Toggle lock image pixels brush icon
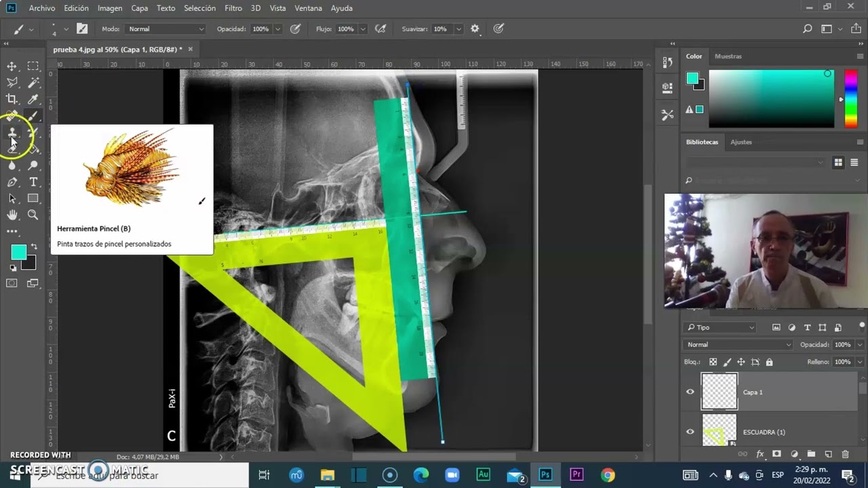868x488 pixels. [x=727, y=362]
